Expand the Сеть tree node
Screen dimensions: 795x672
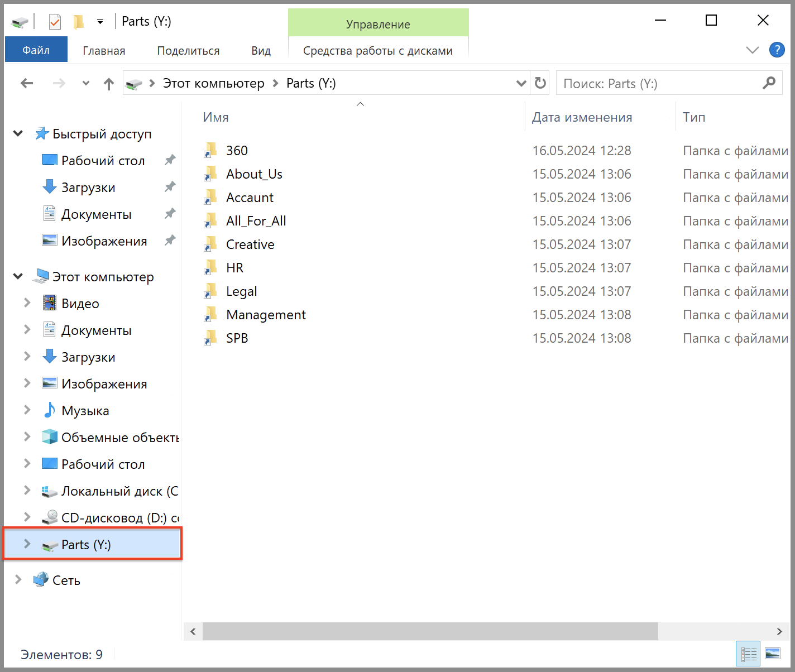point(18,580)
